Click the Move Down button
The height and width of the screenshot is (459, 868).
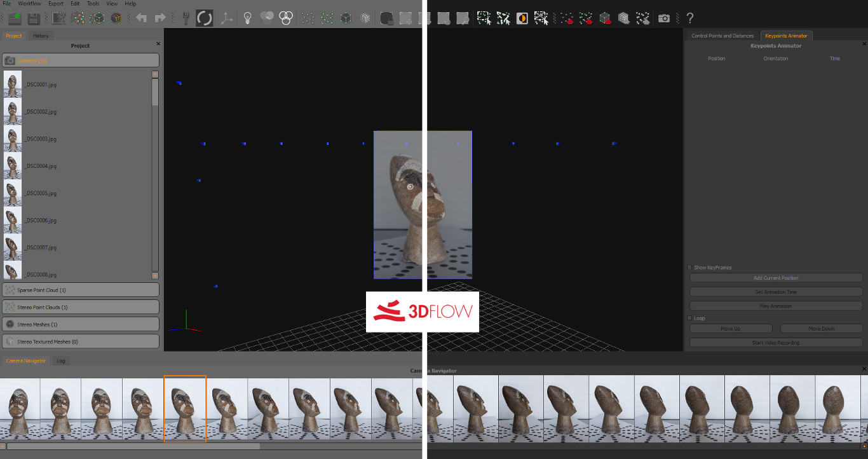pos(822,329)
